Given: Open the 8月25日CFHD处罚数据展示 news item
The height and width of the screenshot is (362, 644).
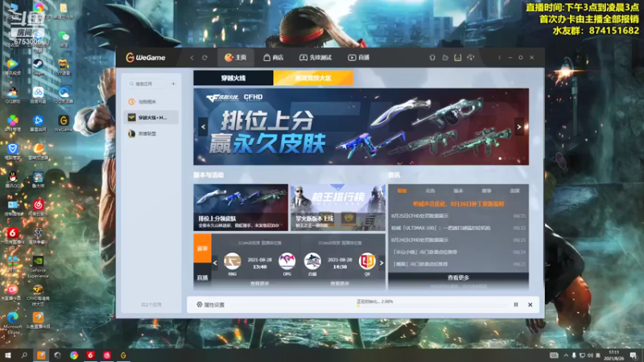Looking at the screenshot, I should click(x=419, y=216).
